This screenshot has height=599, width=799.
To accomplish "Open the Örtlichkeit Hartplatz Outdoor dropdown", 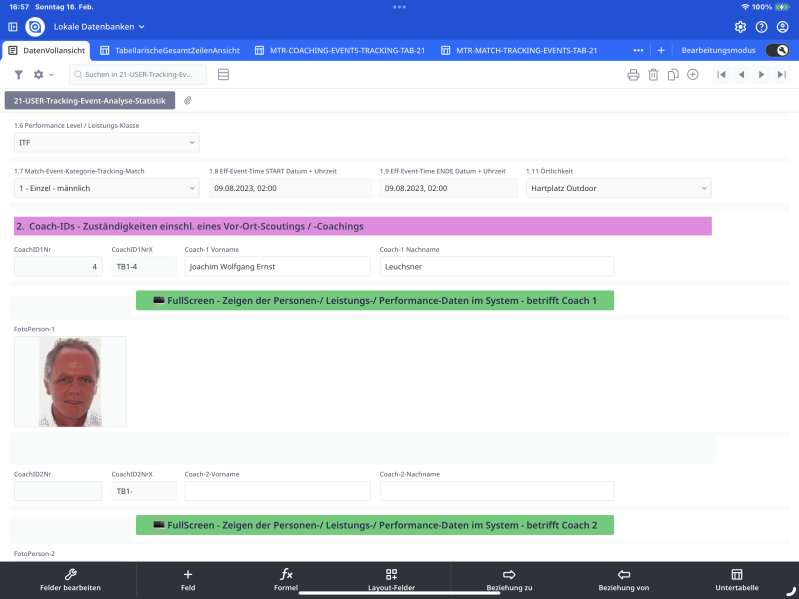I will tap(619, 188).
